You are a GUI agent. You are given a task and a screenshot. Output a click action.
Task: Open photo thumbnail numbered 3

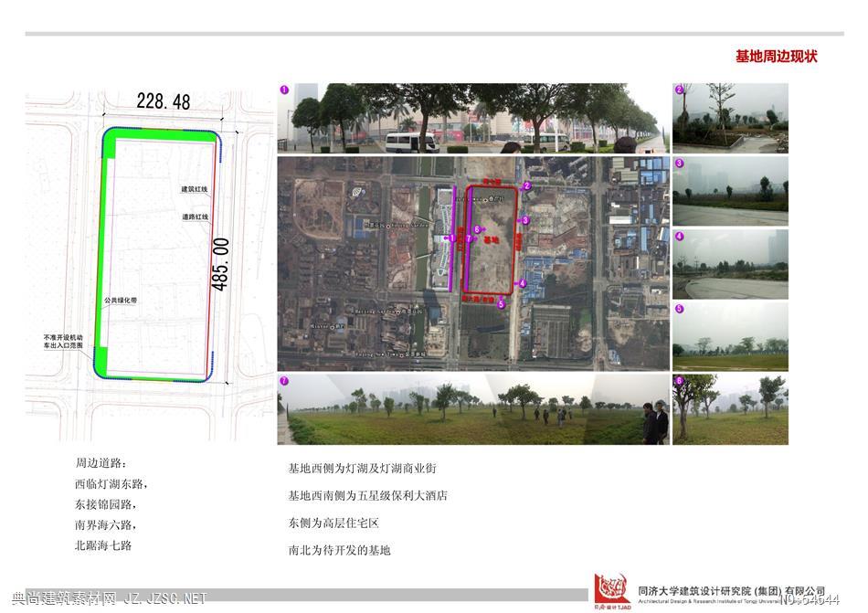[x=730, y=190]
